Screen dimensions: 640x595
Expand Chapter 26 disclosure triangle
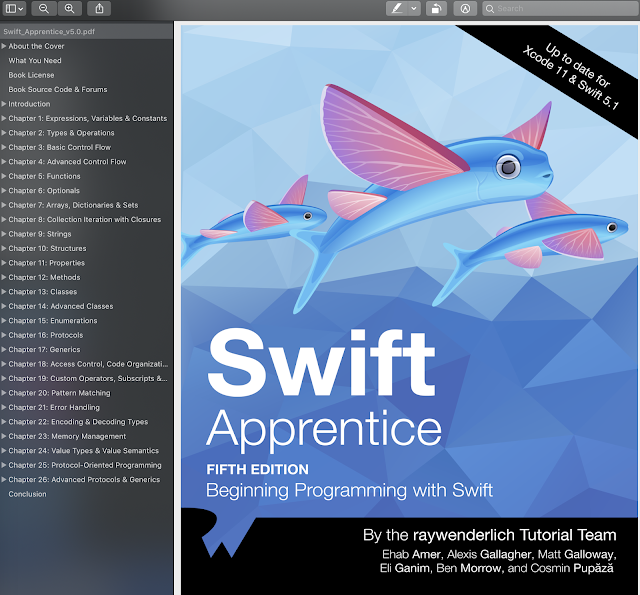(x=4, y=480)
